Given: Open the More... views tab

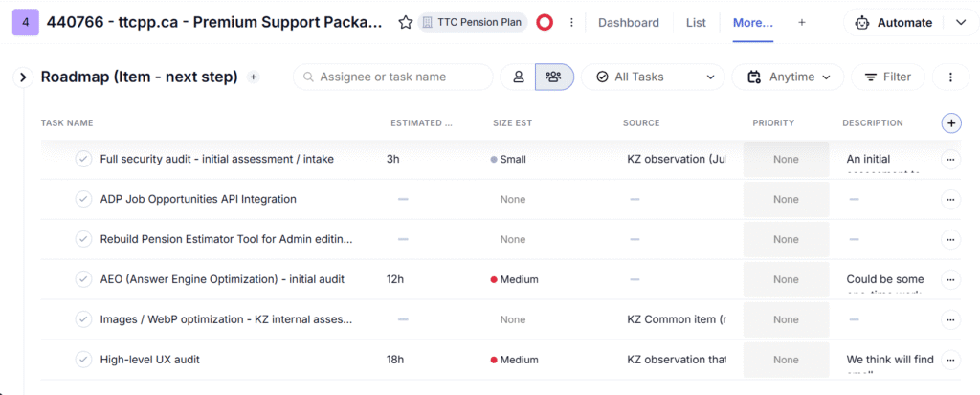Looking at the screenshot, I should [753, 23].
